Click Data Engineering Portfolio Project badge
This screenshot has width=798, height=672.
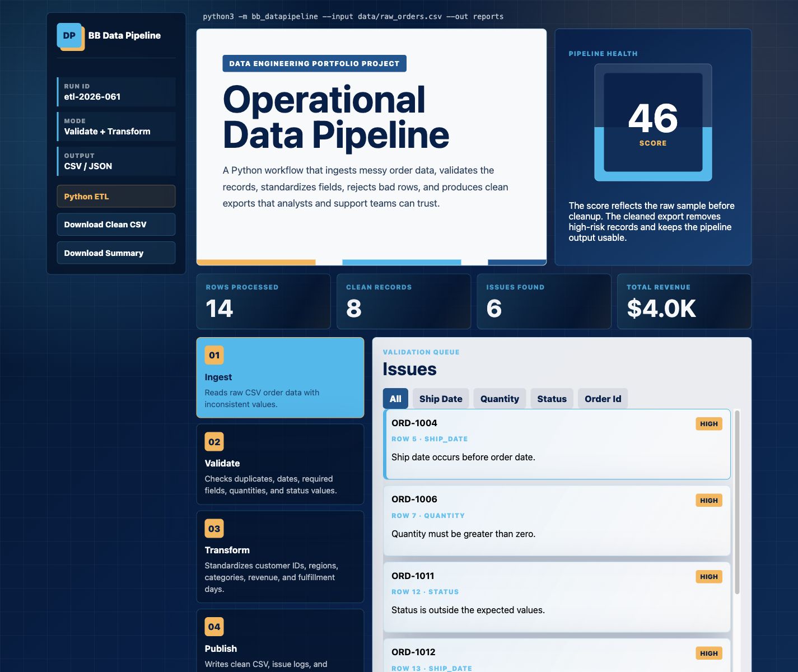tap(314, 63)
